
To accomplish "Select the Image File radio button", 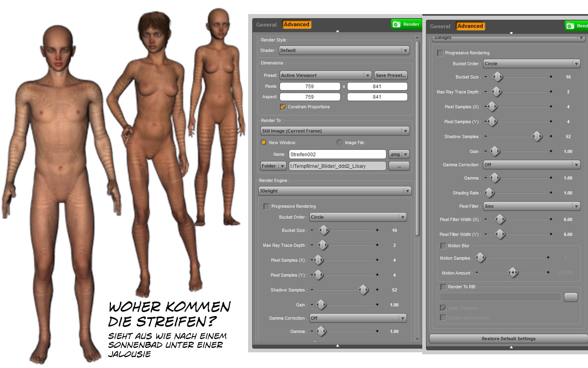I will point(339,143).
